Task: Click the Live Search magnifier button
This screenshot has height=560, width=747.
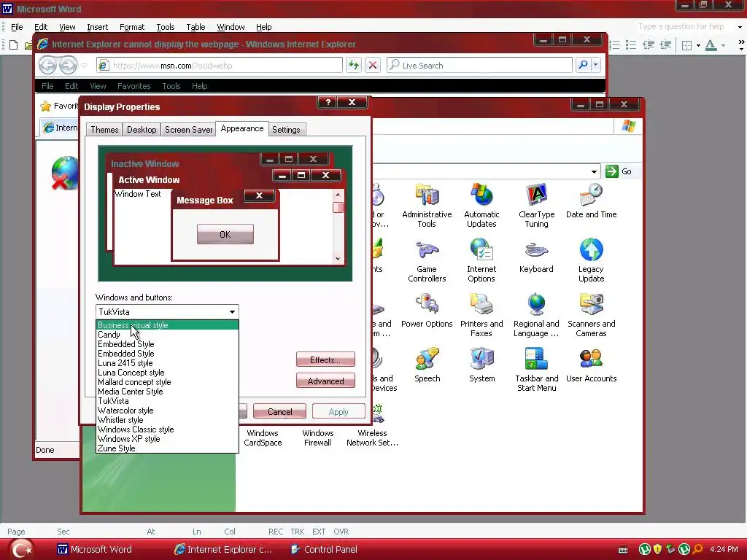Action: (583, 65)
